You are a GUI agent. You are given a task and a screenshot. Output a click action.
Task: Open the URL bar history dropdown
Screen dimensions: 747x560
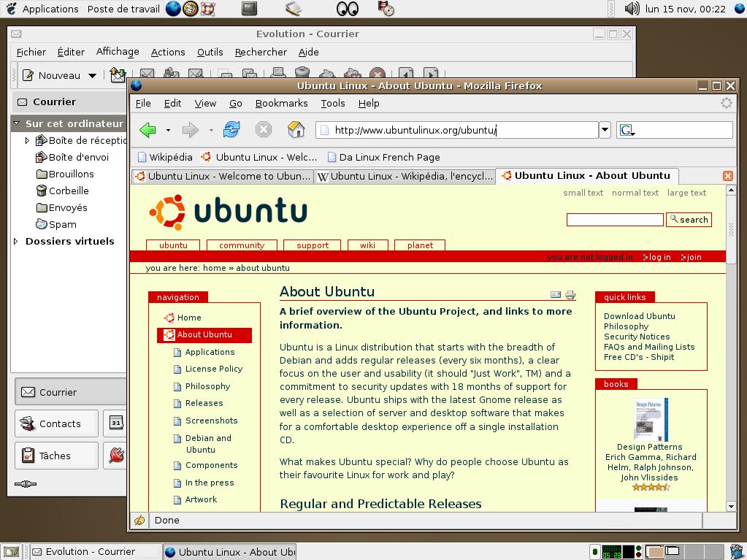605,130
